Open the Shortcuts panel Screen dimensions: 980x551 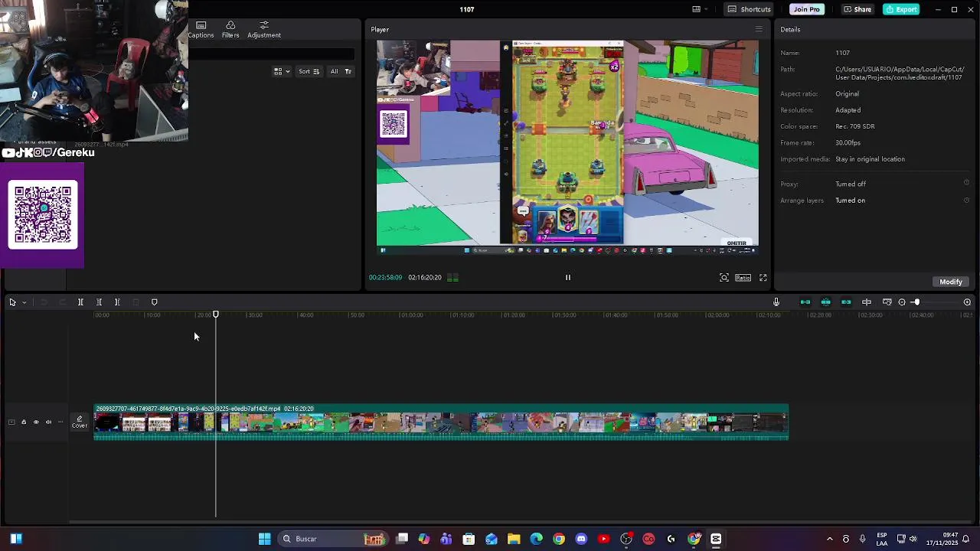pos(749,9)
